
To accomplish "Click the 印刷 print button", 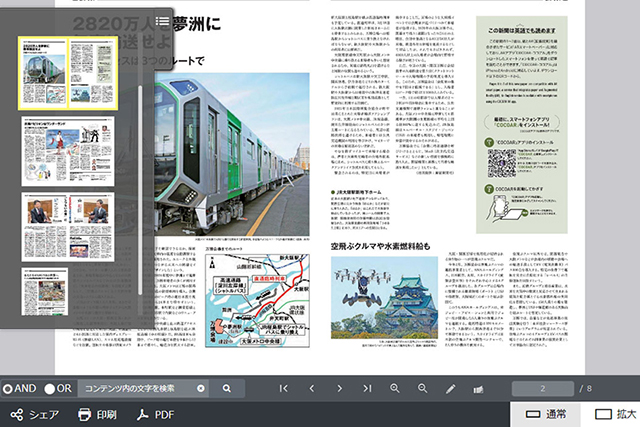I will (x=98, y=414).
